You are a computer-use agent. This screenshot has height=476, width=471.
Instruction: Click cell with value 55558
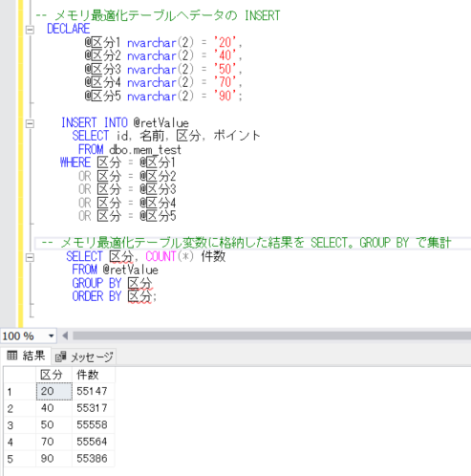(x=94, y=425)
